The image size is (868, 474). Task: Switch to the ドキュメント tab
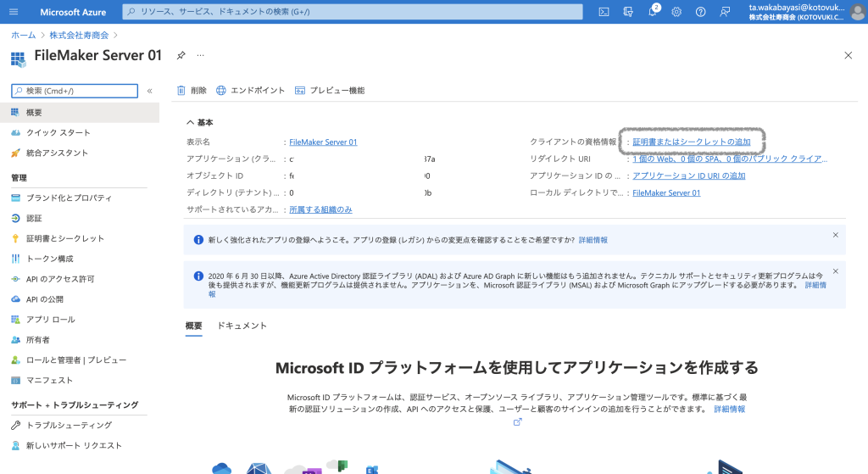click(x=242, y=326)
